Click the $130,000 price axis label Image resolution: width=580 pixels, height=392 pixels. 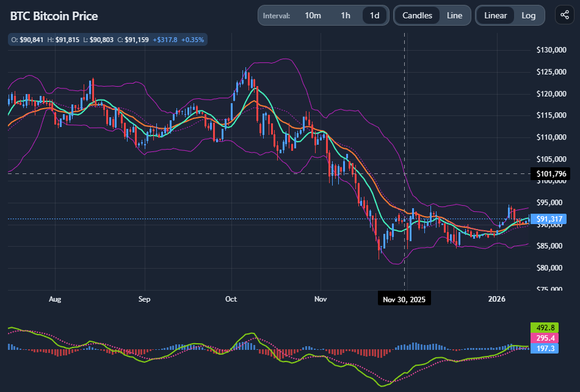click(x=551, y=50)
